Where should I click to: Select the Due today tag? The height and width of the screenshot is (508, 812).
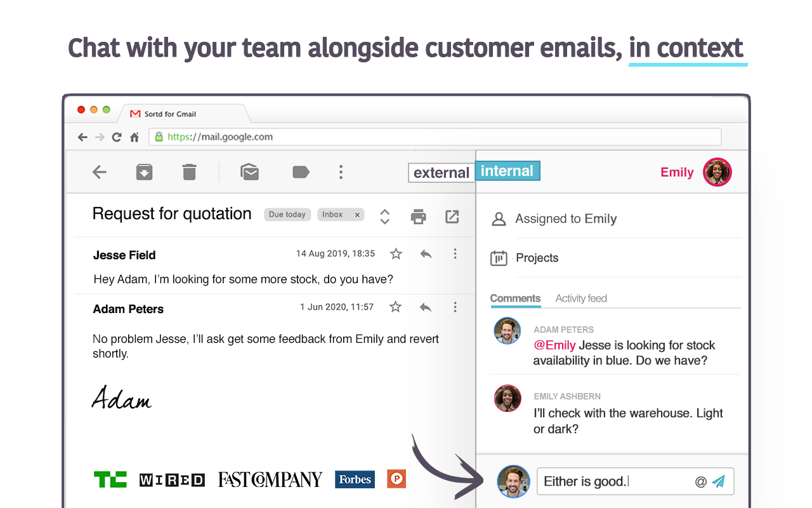[287, 215]
